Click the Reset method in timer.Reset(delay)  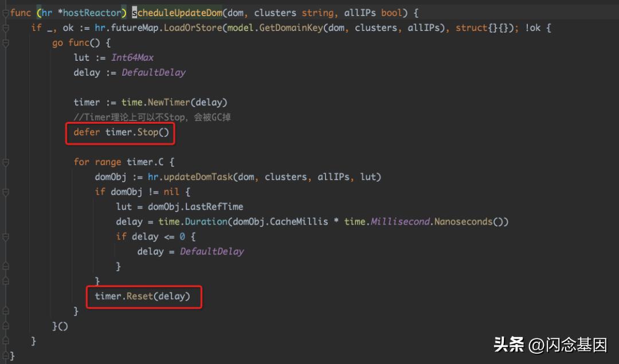[x=140, y=296]
